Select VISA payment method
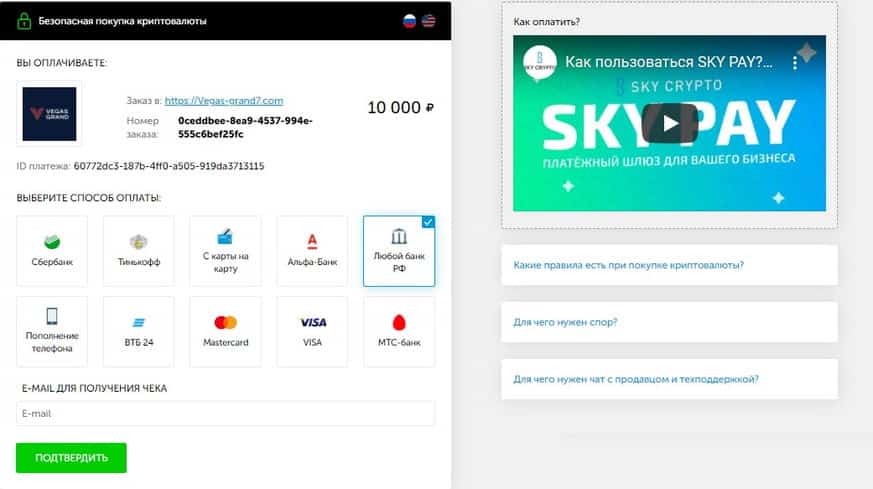 click(312, 331)
